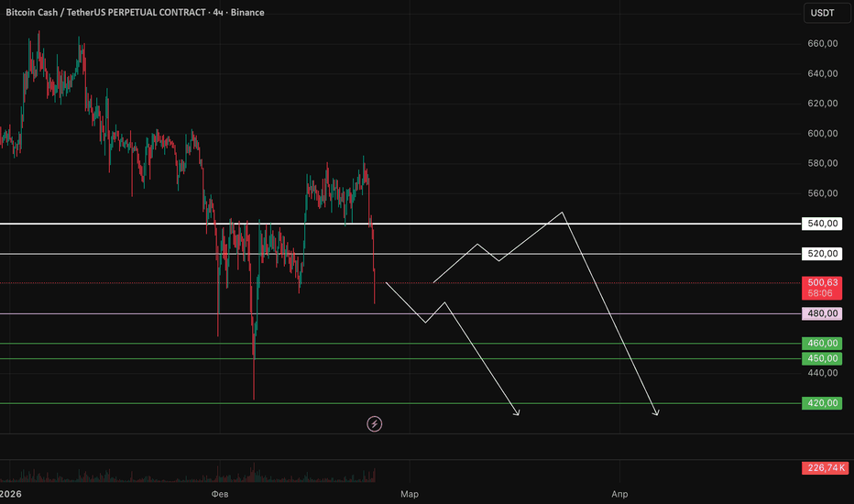Select the green 420,00 level label
The width and height of the screenshot is (854, 504).
822,403
